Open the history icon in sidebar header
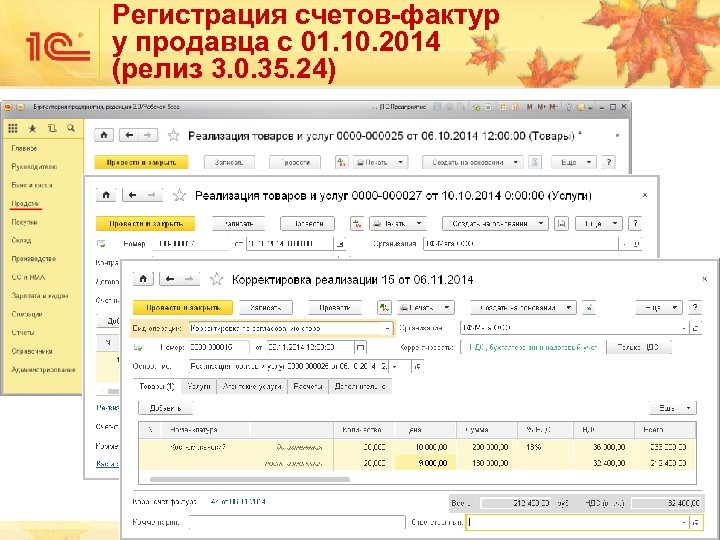720x540 pixels. point(52,129)
